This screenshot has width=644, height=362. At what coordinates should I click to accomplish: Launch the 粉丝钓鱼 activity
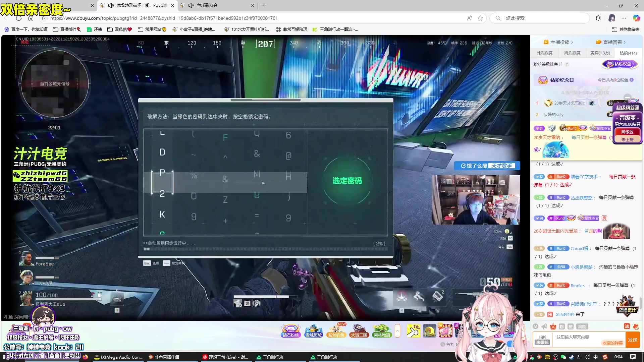[x=336, y=331]
